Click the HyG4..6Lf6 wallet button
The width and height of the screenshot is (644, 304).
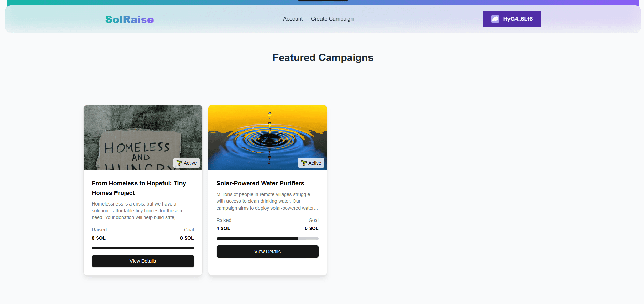[x=512, y=19]
